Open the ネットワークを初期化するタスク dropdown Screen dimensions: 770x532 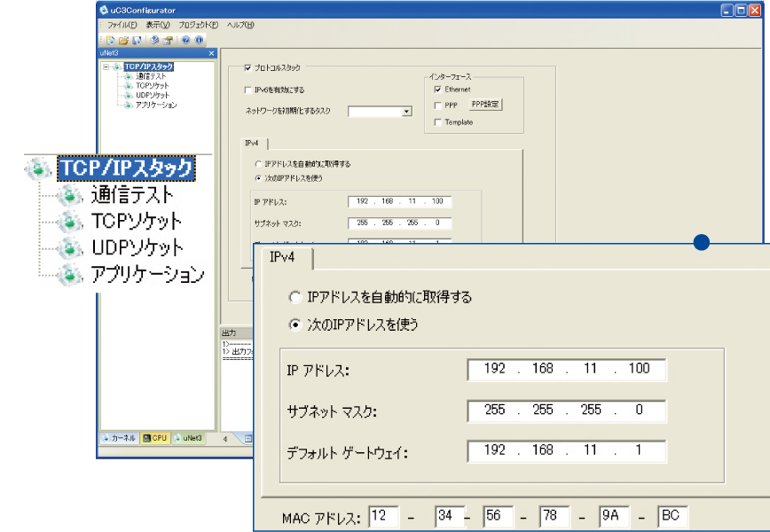(406, 112)
